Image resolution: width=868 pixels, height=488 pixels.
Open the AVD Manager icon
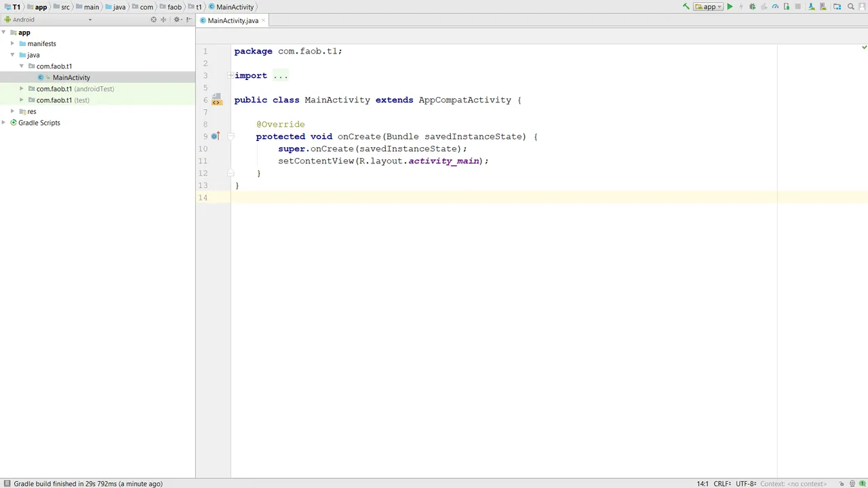(x=823, y=7)
